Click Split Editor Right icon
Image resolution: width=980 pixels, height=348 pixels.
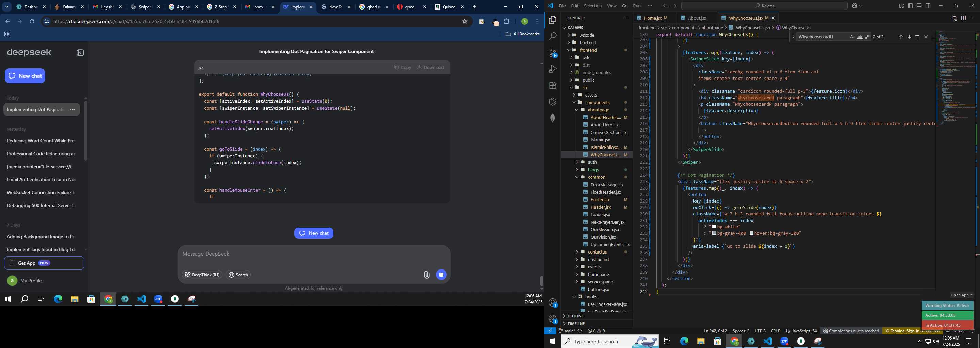963,18
